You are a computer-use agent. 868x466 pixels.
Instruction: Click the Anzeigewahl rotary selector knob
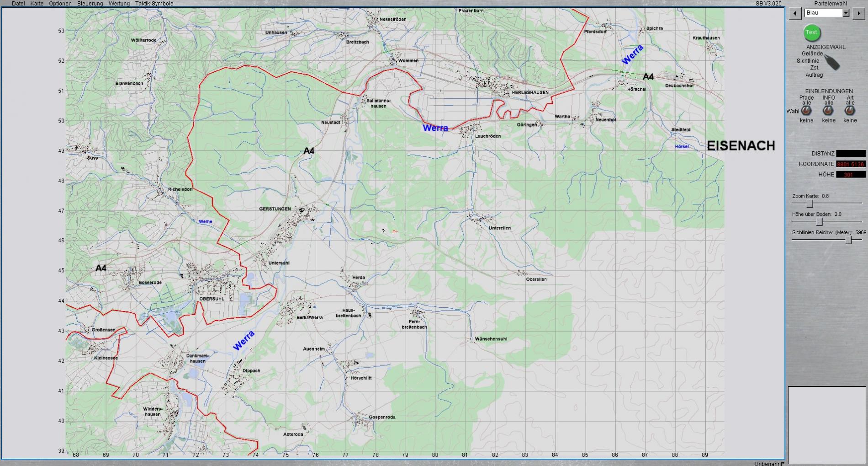[832, 63]
